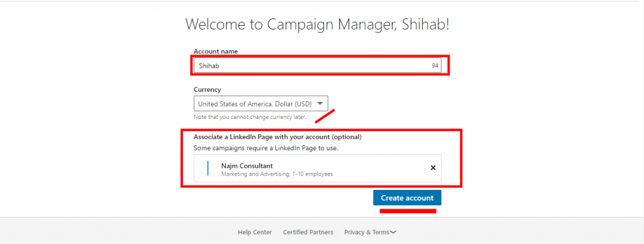The image size is (644, 244).
Task: Open the Certified Partners link
Action: tap(308, 232)
